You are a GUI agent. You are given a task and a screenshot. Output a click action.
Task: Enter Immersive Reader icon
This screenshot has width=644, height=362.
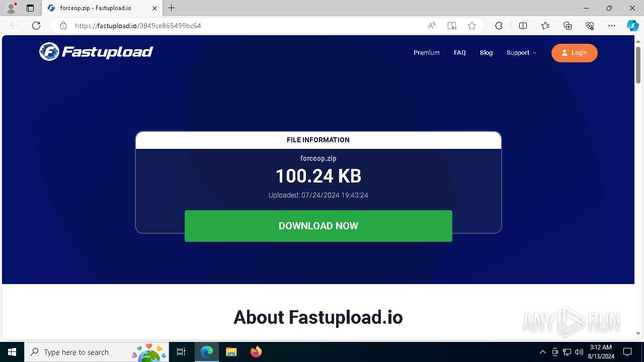click(x=452, y=26)
